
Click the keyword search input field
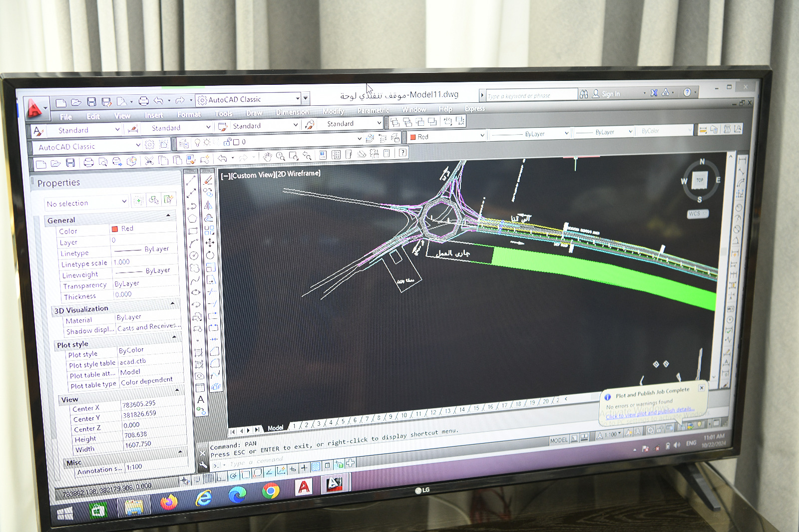531,95
